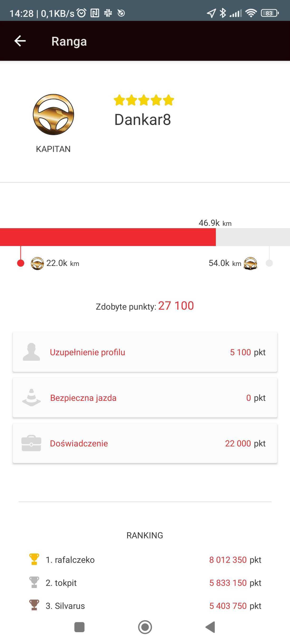Open the Bezpieczna jazda card

(x=145, y=398)
